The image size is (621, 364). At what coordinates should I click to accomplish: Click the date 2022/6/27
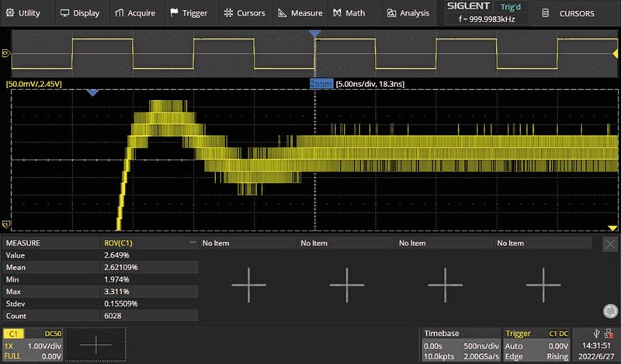[x=596, y=356]
